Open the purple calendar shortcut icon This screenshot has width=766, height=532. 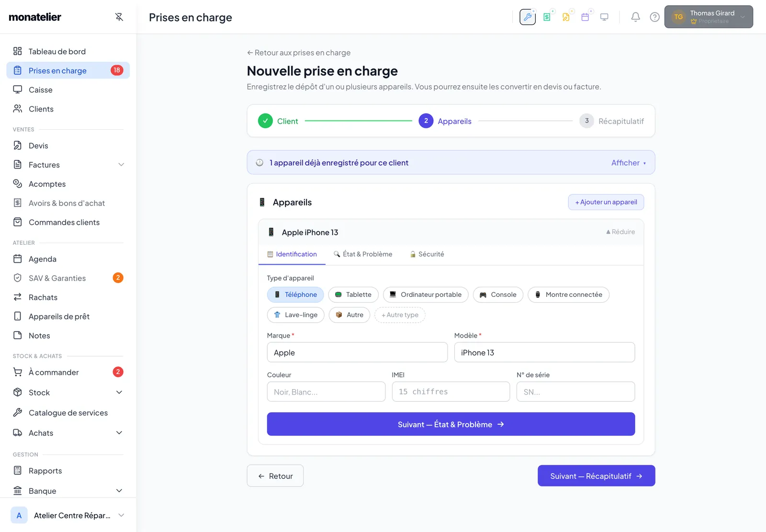click(x=585, y=17)
